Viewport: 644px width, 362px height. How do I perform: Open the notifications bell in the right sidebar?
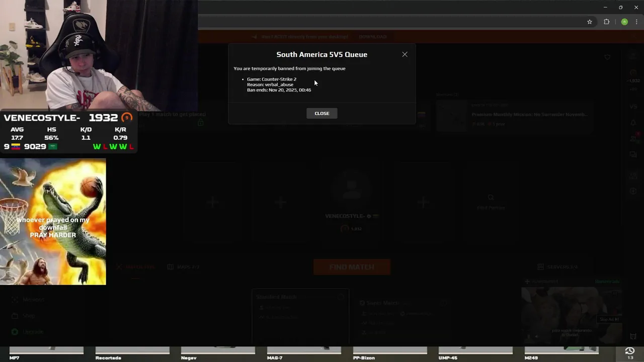coord(633,123)
